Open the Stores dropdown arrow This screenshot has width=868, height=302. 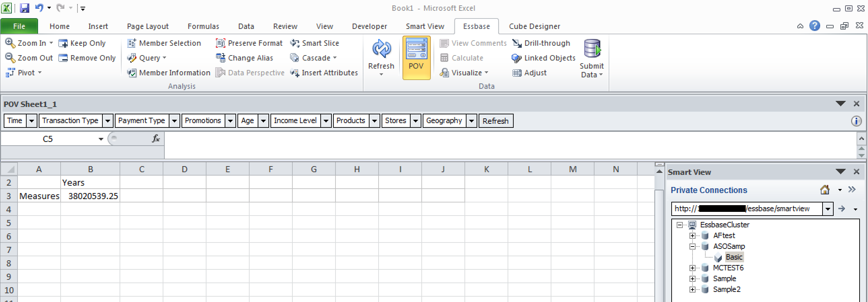[x=415, y=121]
